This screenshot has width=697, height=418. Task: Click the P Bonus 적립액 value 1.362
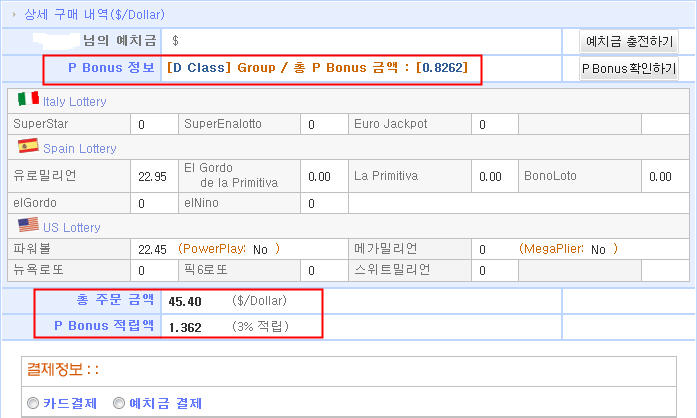[185, 328]
